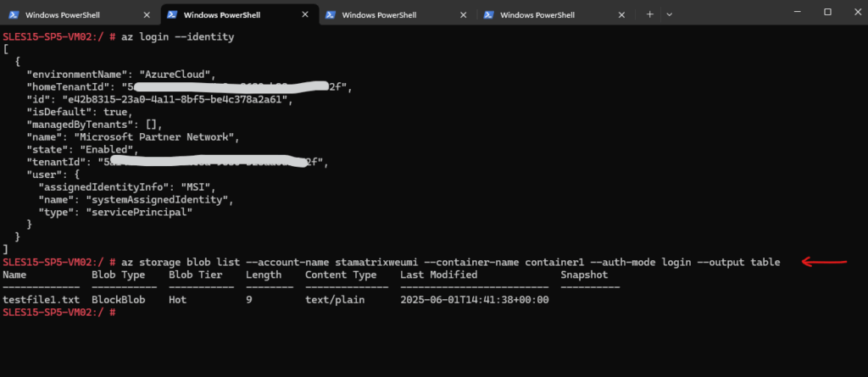
Task: Click the '--auth-mode login' argument
Action: 643,262
